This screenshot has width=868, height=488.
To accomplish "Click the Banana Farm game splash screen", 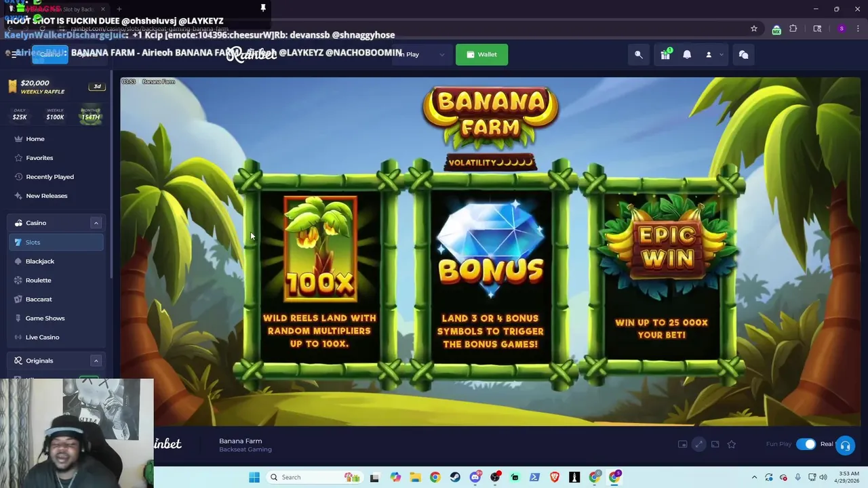I will (490, 251).
